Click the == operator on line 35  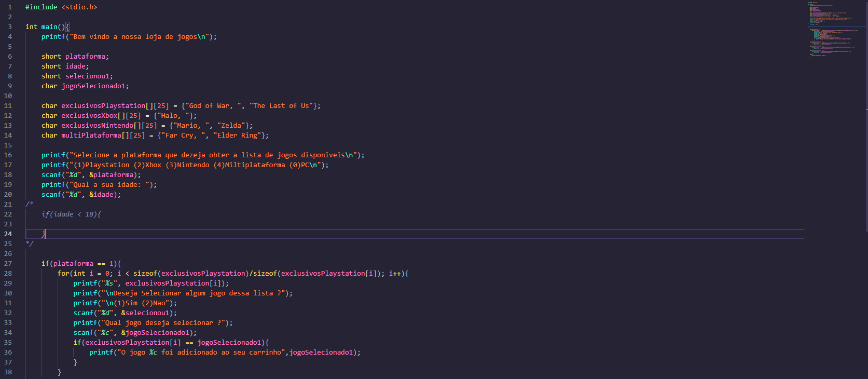click(x=189, y=343)
